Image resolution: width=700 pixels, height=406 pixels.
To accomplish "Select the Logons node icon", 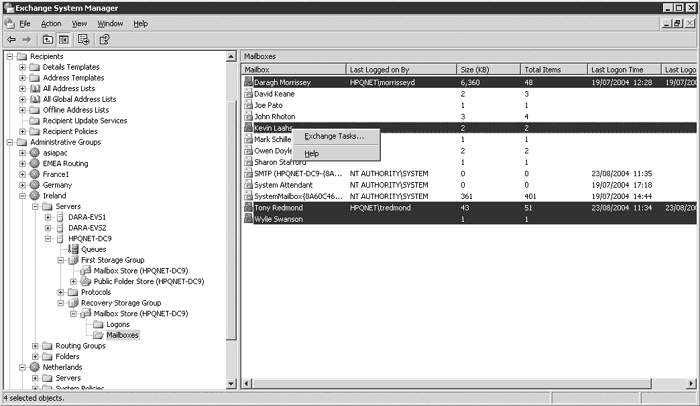I will point(97,324).
